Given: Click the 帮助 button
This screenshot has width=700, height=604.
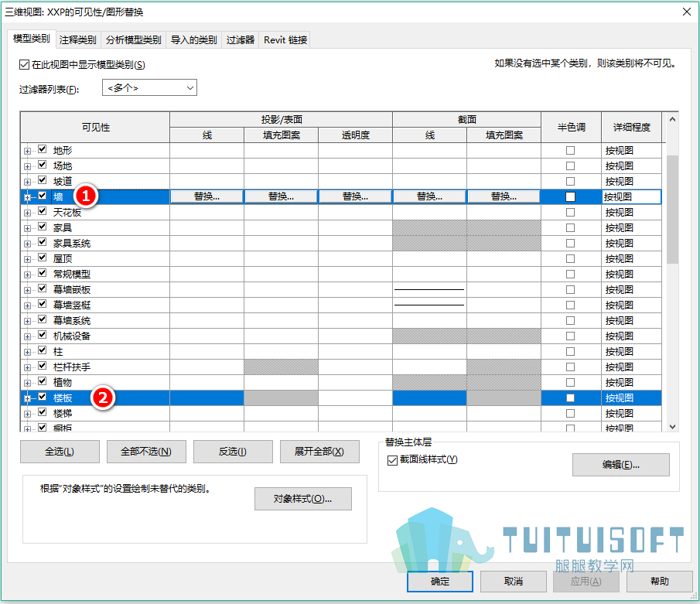Looking at the screenshot, I should click(659, 582).
